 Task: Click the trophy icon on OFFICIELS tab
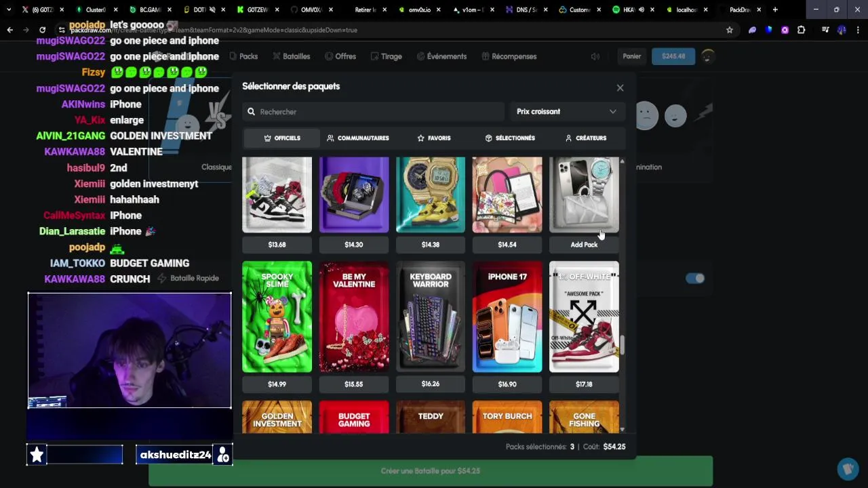pos(268,138)
